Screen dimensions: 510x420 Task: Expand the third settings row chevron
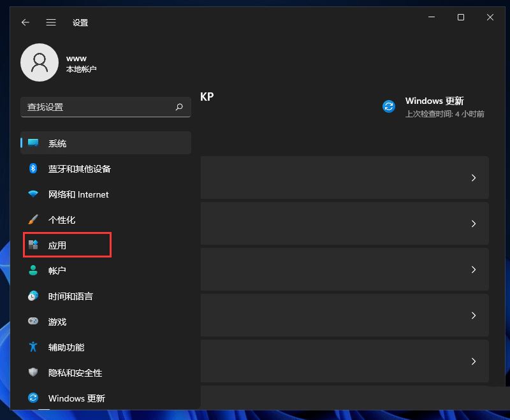coord(473,270)
